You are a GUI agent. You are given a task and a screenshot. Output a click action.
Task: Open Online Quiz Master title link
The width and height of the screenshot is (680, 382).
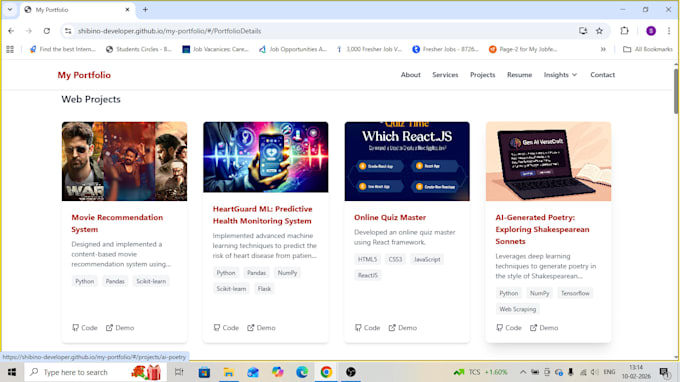coord(390,217)
